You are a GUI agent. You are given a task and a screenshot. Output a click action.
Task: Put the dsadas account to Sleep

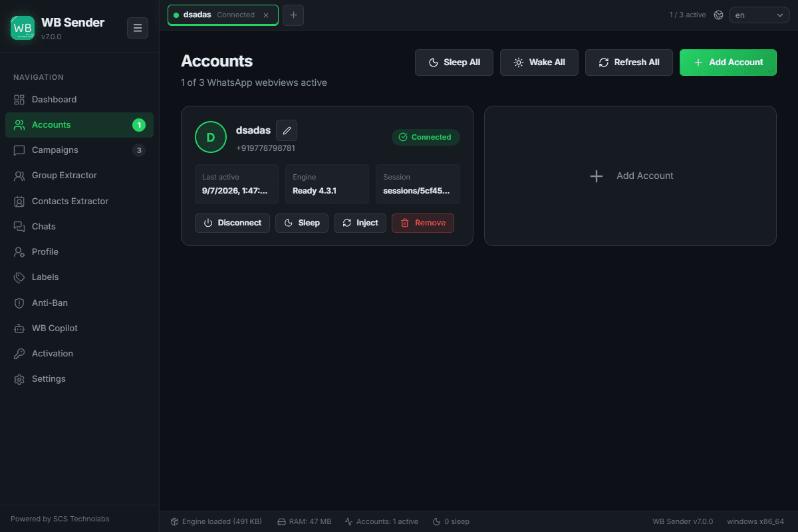[x=302, y=223]
